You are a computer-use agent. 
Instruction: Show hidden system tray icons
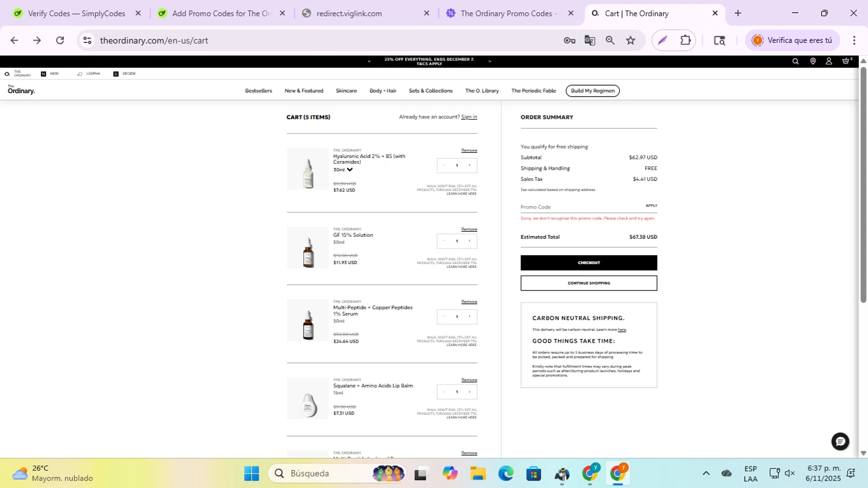pyautogui.click(x=706, y=474)
